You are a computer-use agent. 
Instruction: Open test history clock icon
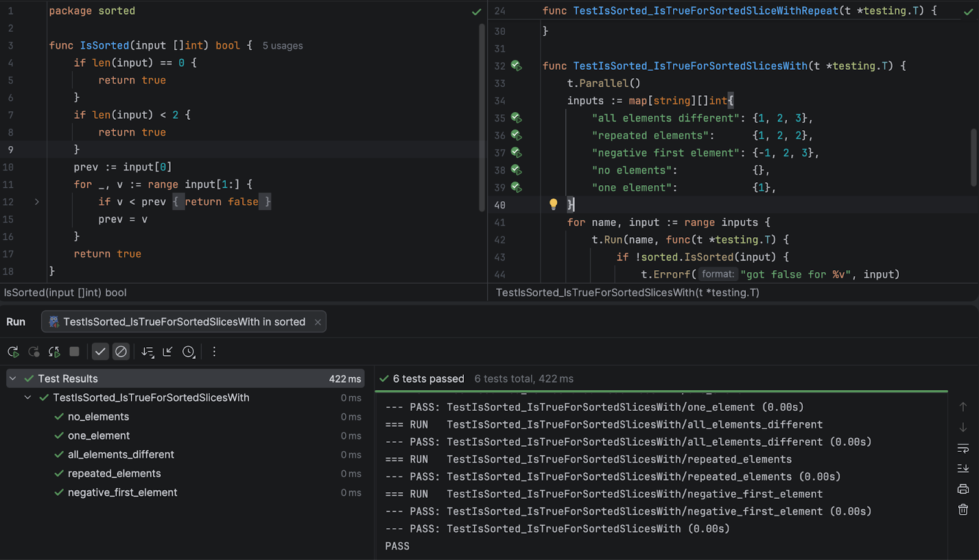tap(188, 352)
